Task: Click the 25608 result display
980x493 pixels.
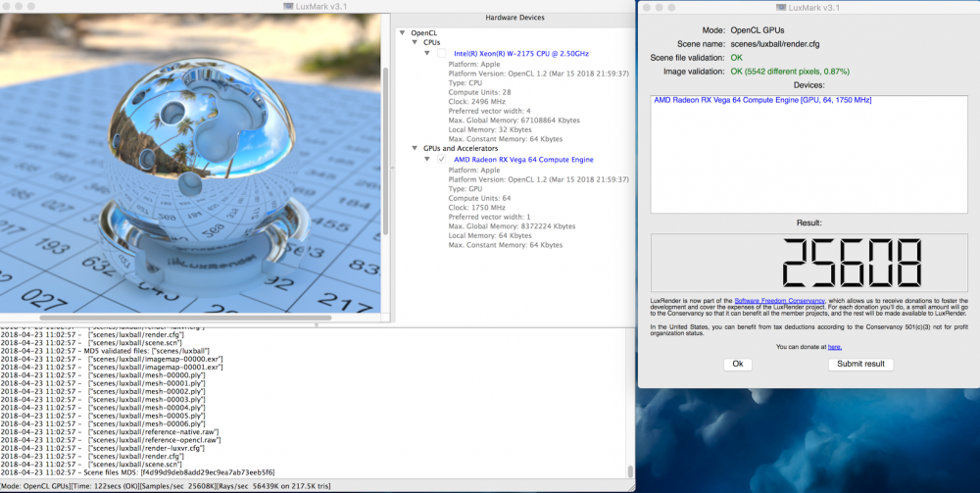Action: tap(808, 263)
